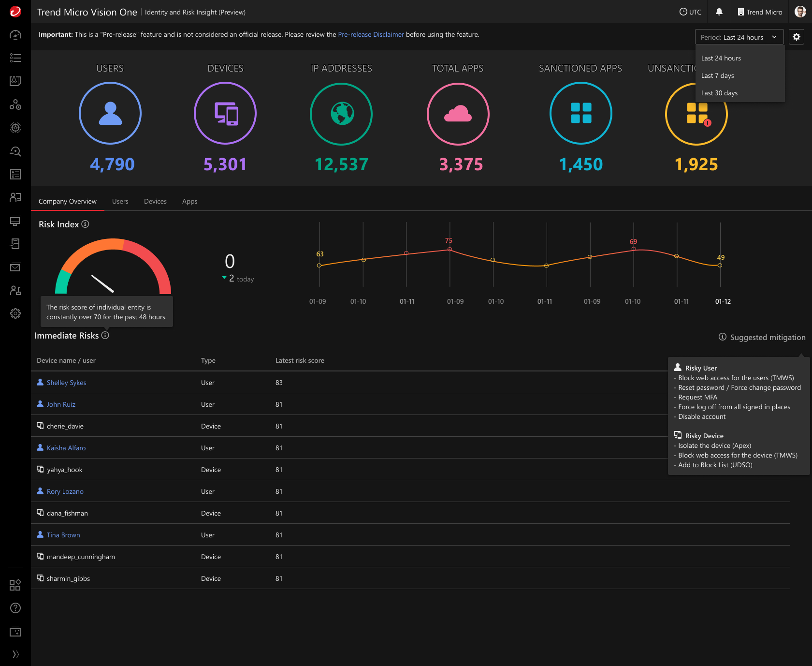The width and height of the screenshot is (812, 666).
Task: Click the Users circle icon
Action: 110,113
